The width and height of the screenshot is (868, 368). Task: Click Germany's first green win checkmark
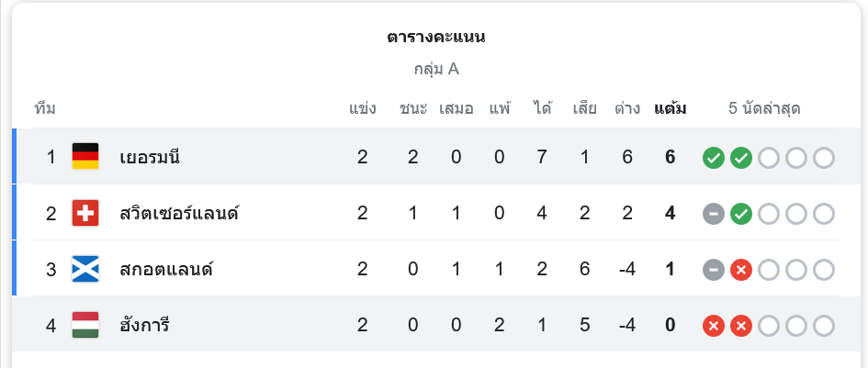pos(713,158)
